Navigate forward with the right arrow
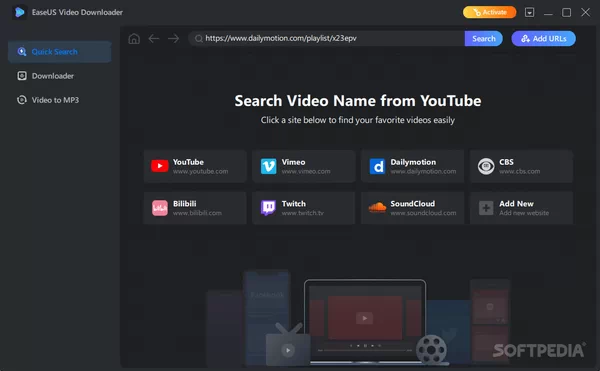Image resolution: width=600 pixels, height=371 pixels. coord(173,39)
